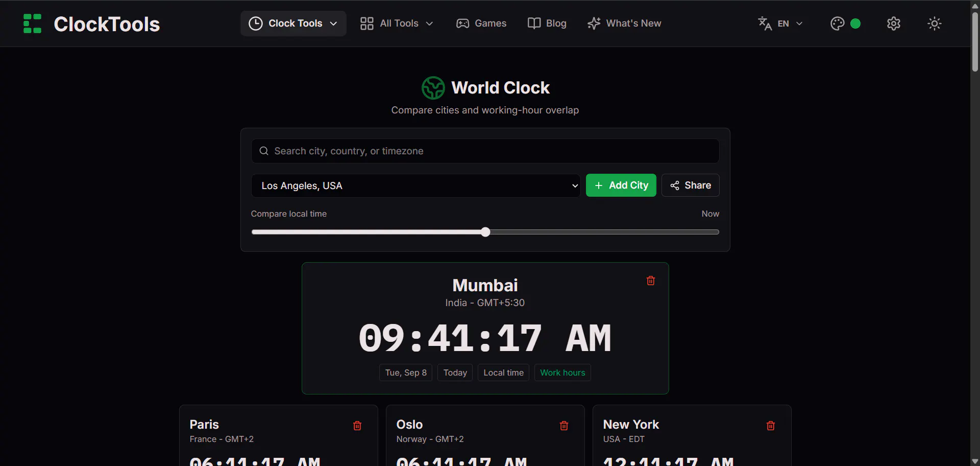Open the Los Angeles, USA city dropdown
Screen dimensions: 980x466
click(x=415, y=185)
